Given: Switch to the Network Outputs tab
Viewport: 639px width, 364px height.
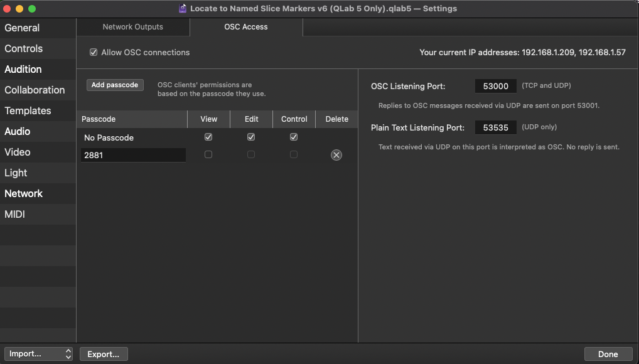Looking at the screenshot, I should click(132, 27).
